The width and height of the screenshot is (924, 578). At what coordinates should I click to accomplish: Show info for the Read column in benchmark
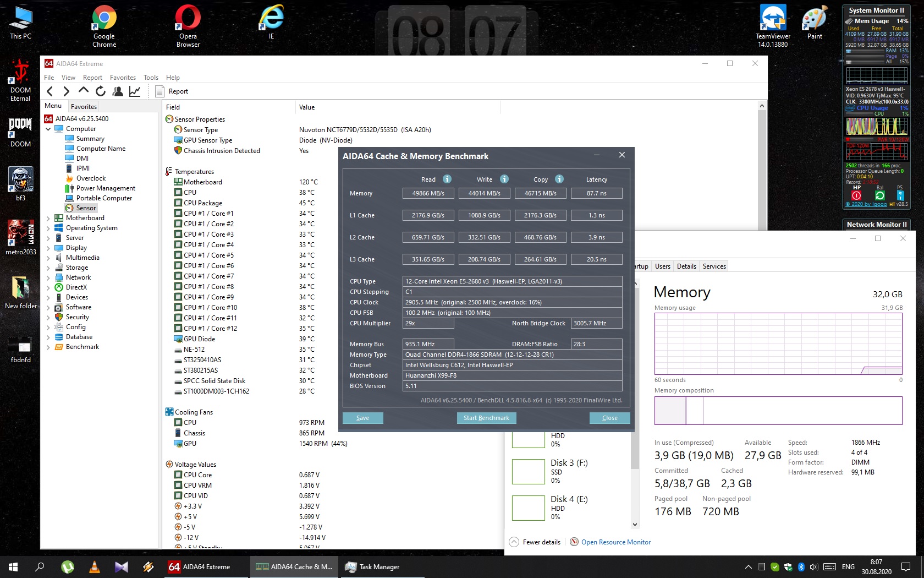447,179
